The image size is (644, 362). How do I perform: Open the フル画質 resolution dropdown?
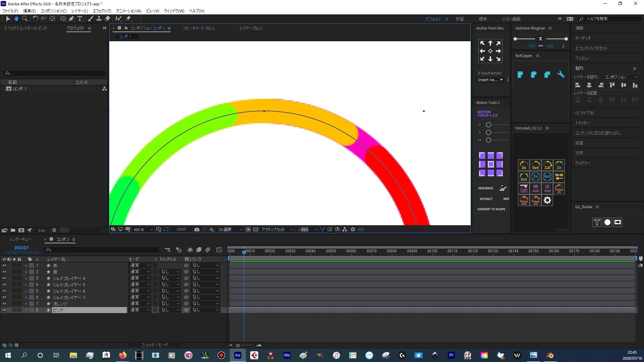(230, 230)
